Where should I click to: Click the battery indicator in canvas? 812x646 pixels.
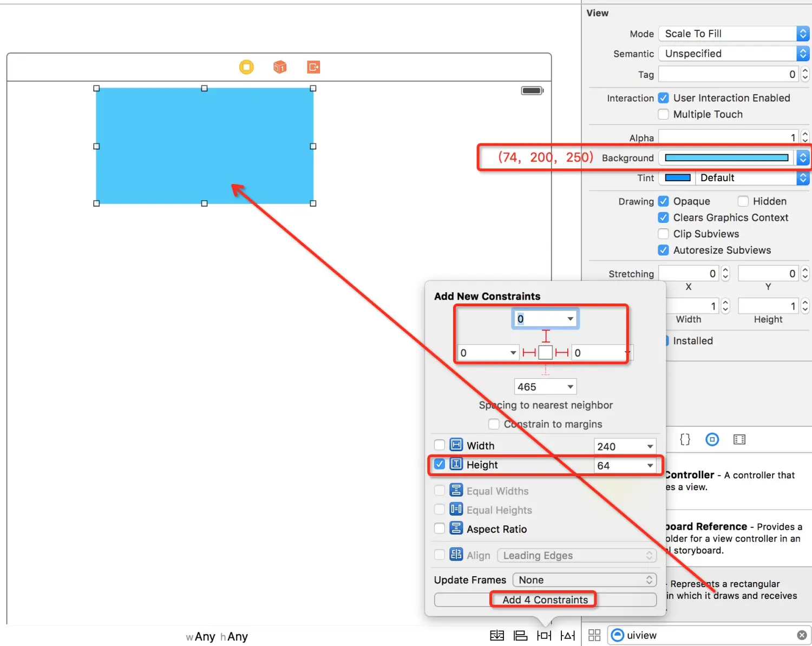pyautogui.click(x=532, y=90)
